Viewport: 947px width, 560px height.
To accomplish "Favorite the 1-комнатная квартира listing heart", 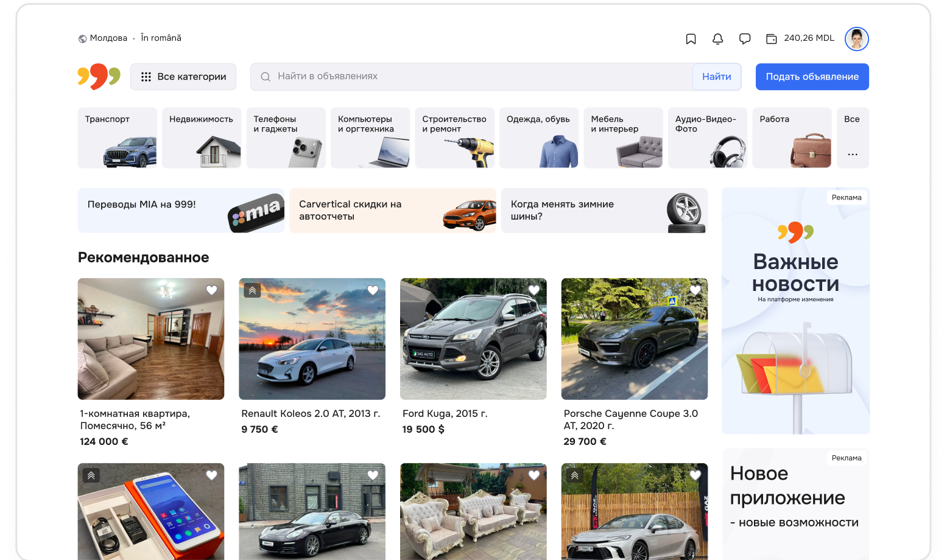I will point(211,290).
